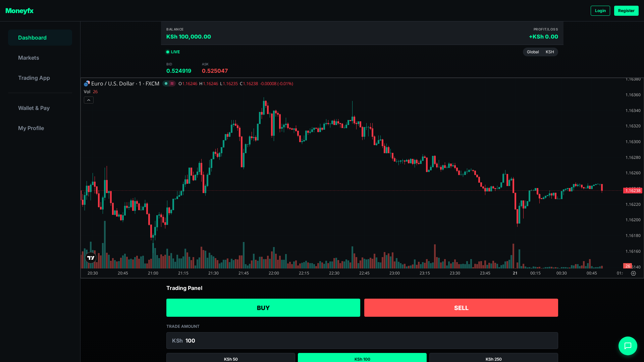Click the bid price 0.524919
Screen dimensions: 644x362
coord(179,71)
